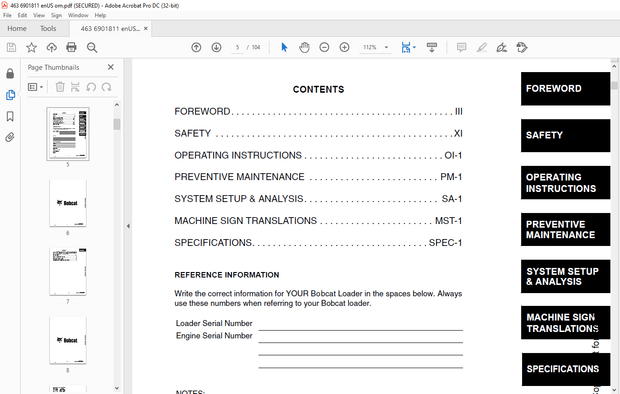Expand fit page options dropdown arrow

pyautogui.click(x=414, y=47)
